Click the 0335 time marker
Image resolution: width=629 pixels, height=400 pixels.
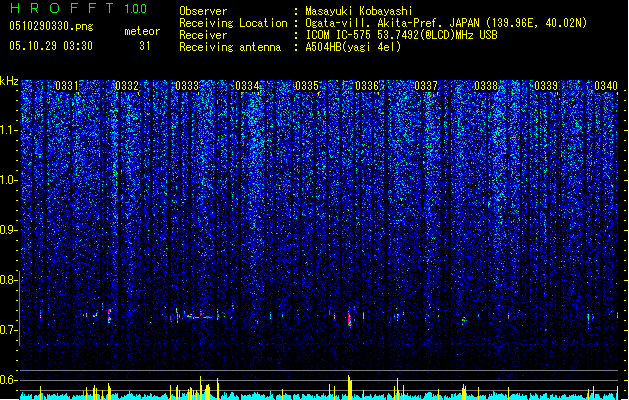tap(307, 86)
